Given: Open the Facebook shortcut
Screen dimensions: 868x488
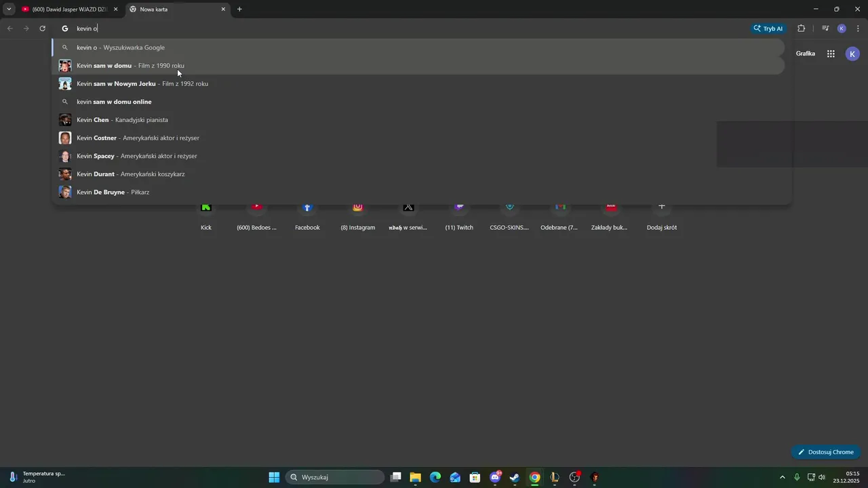Looking at the screenshot, I should 307,217.
